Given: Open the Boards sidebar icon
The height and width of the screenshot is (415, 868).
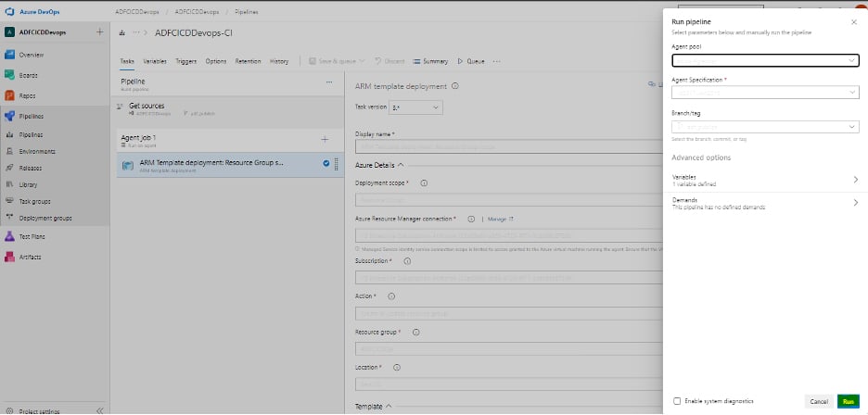Looking at the screenshot, I should coord(9,75).
